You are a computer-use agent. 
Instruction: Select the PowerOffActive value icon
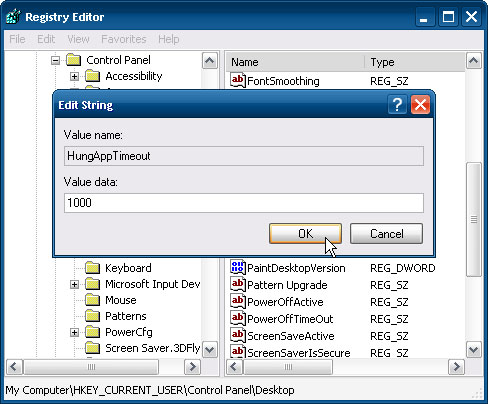pos(238,301)
